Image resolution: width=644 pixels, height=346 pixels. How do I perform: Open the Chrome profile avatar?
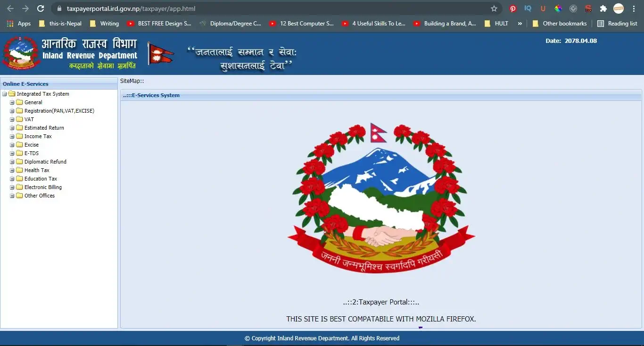619,8
